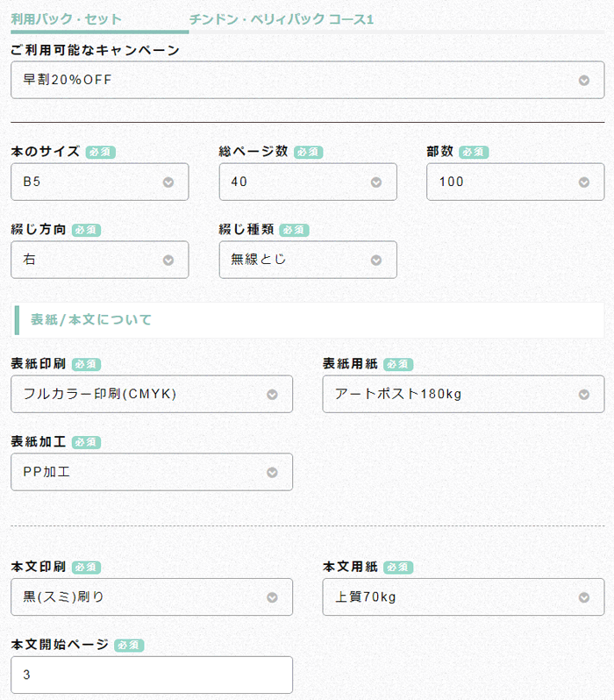Click the chevron icon in 本のサイズ field

(168, 182)
